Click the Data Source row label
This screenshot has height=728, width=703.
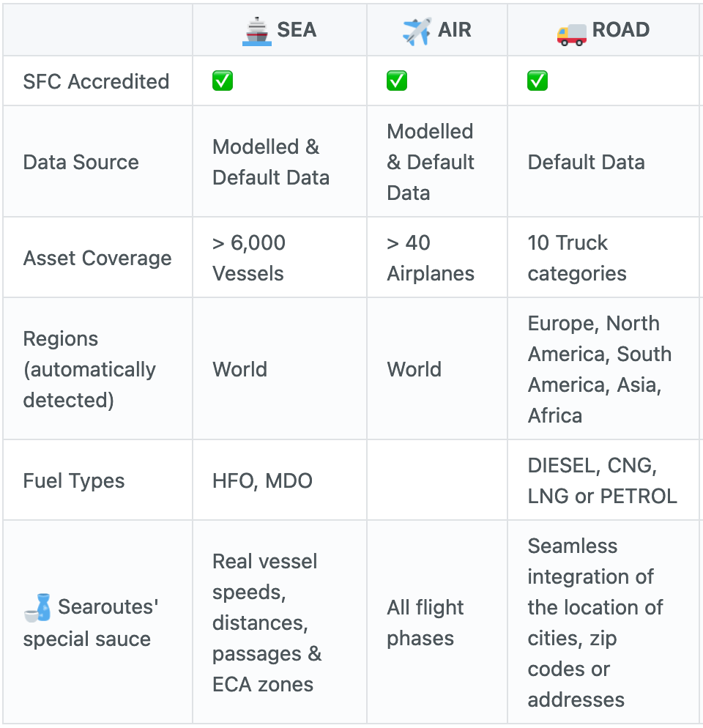tap(81, 162)
